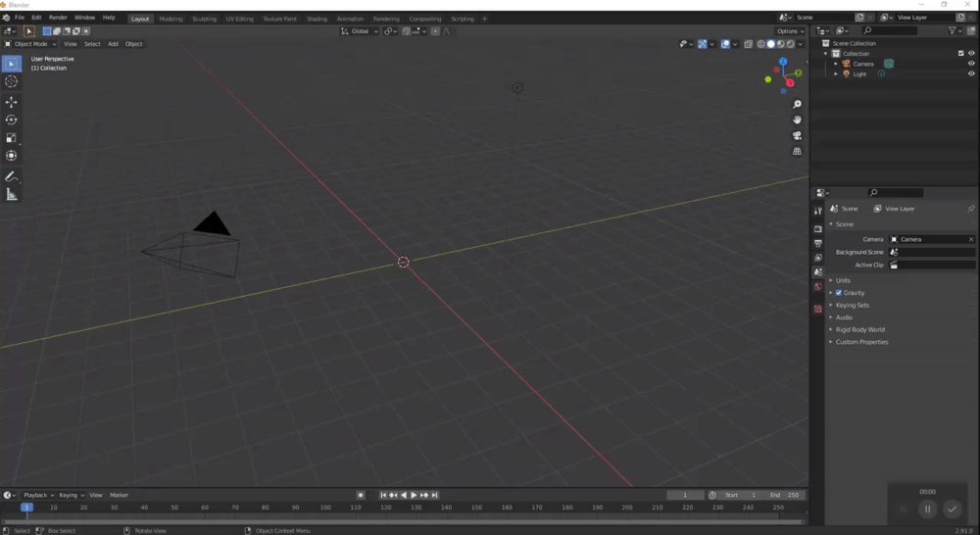Expand the Units panel
980x535 pixels.
coord(843,280)
